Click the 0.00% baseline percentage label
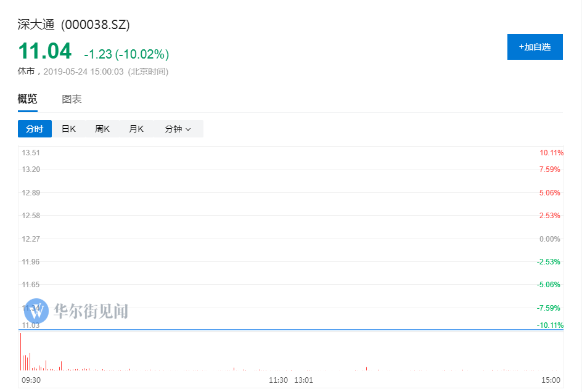Viewport: 582px width, 392px height. click(x=550, y=239)
